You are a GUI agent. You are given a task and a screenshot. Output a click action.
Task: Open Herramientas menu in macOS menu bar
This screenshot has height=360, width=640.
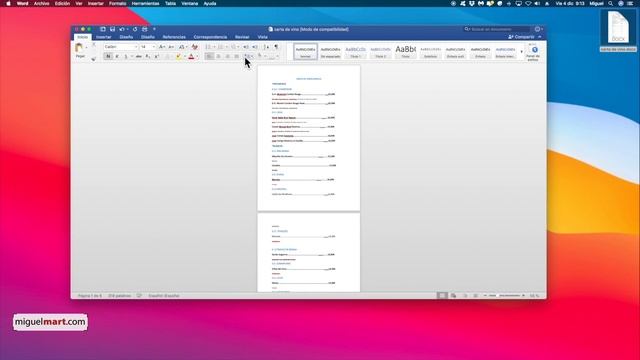[145, 3]
